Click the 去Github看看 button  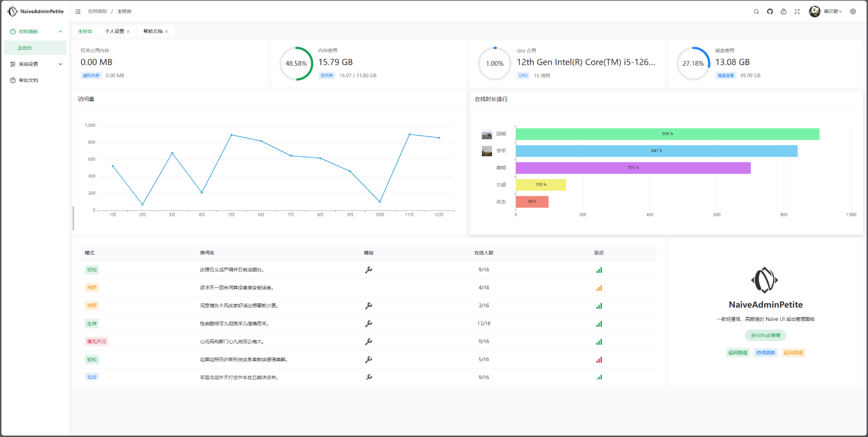click(766, 335)
